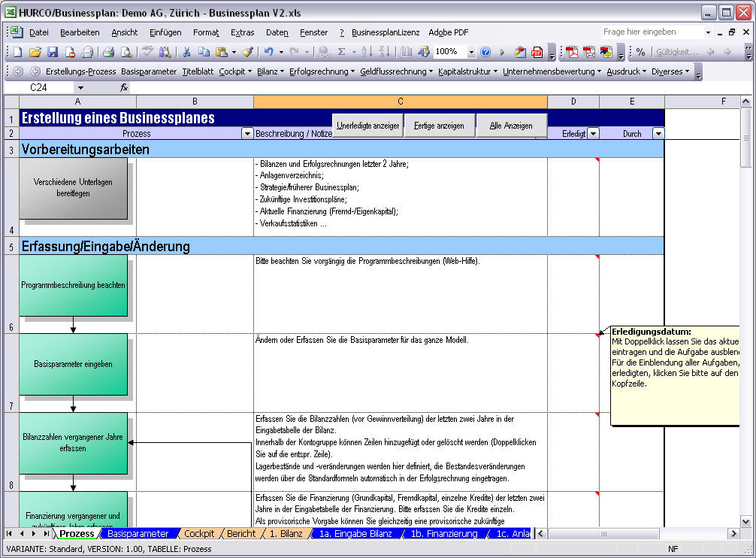This screenshot has height=558, width=756.
Task: Open the Einfügen menu
Action: coord(165,32)
